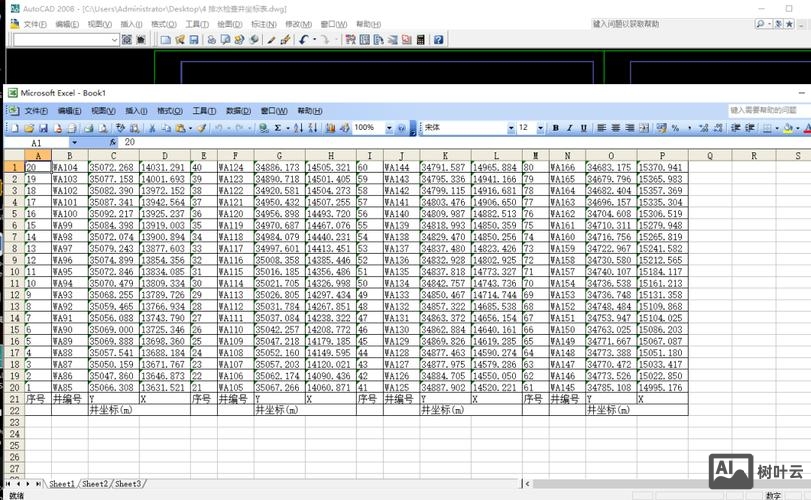The image size is (811, 500).
Task: Open the Chart Wizard icon
Action: pyautogui.click(x=330, y=128)
